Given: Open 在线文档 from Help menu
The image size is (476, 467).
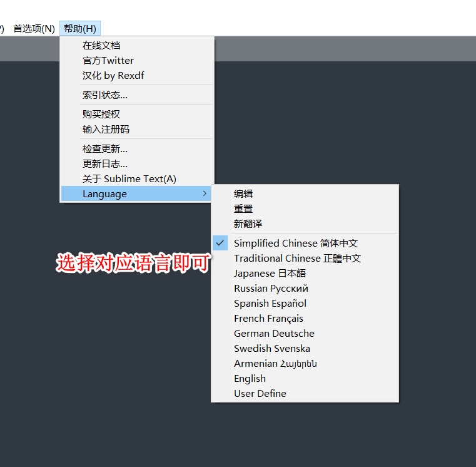Looking at the screenshot, I should 137,46.
